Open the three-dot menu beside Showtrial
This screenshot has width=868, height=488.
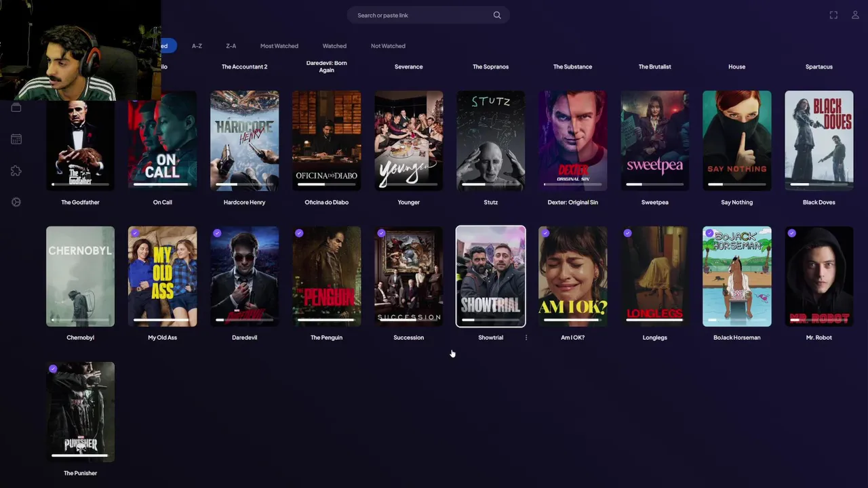tap(526, 338)
